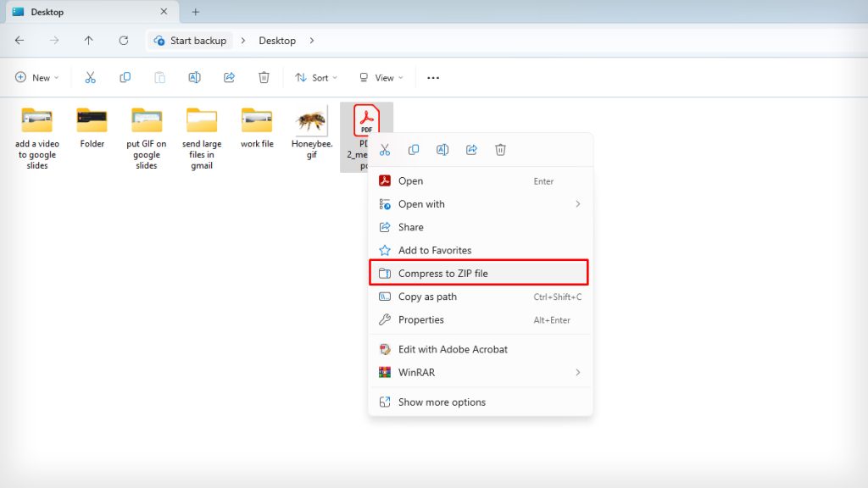Open the See more toolbar menu
The image size is (868, 488).
pos(432,77)
